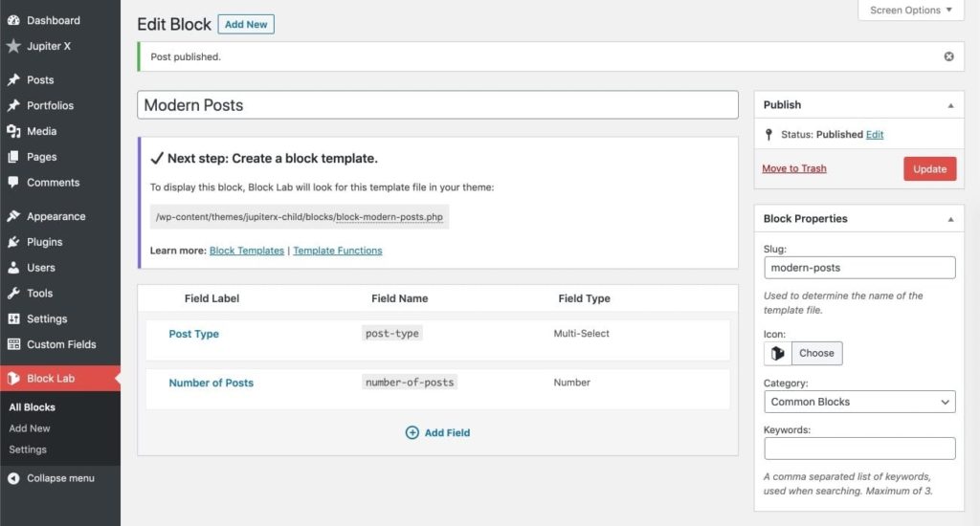Screen dimensions: 980x526
Task: Click the Comments speech bubble icon
Action: [x=13, y=182]
